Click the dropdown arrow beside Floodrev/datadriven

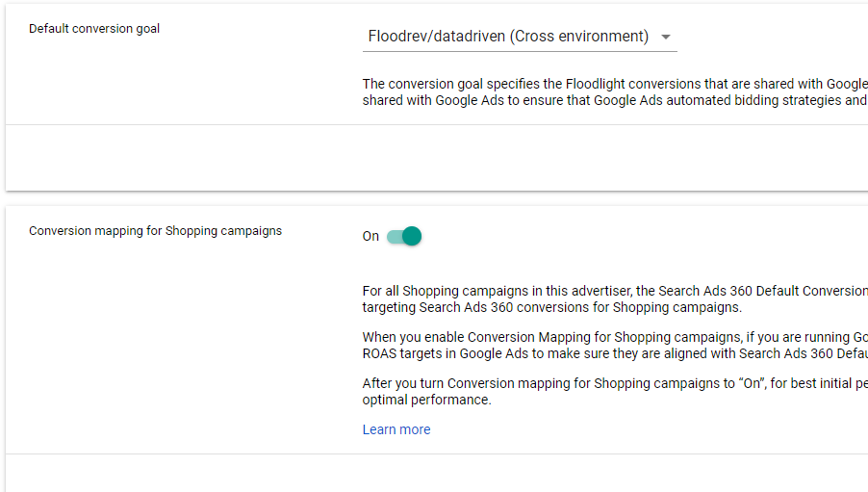coord(666,38)
